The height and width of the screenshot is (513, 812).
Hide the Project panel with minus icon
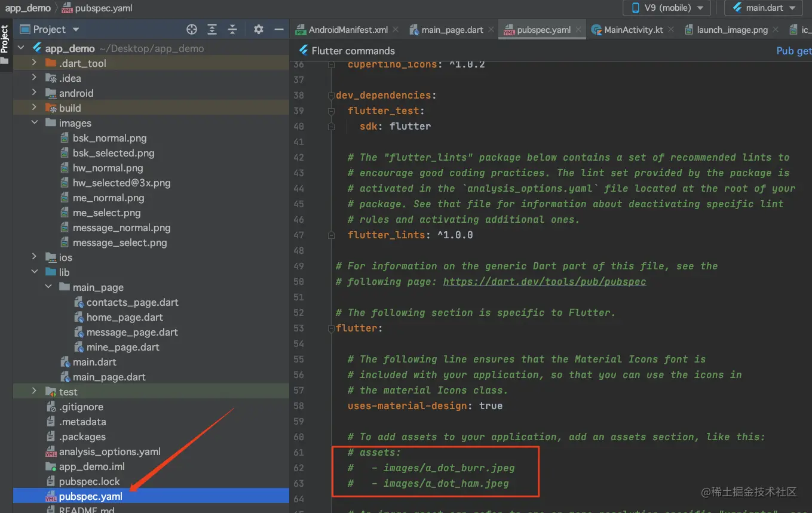[x=278, y=29]
